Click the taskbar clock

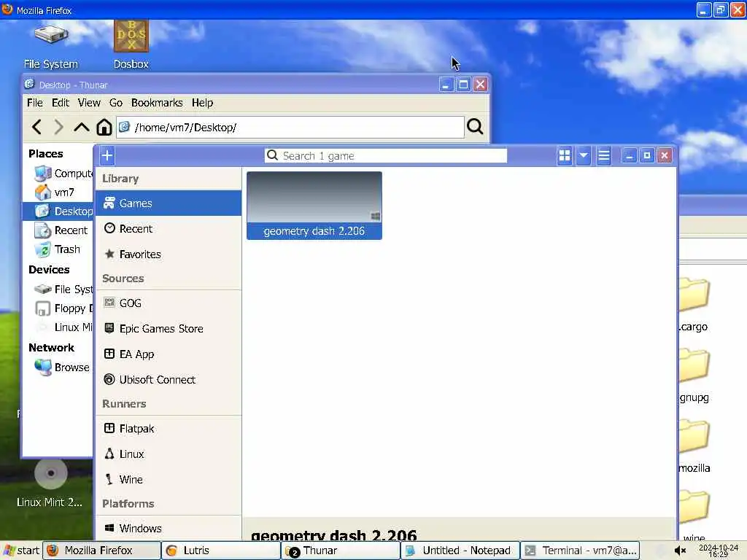pyautogui.click(x=719, y=551)
